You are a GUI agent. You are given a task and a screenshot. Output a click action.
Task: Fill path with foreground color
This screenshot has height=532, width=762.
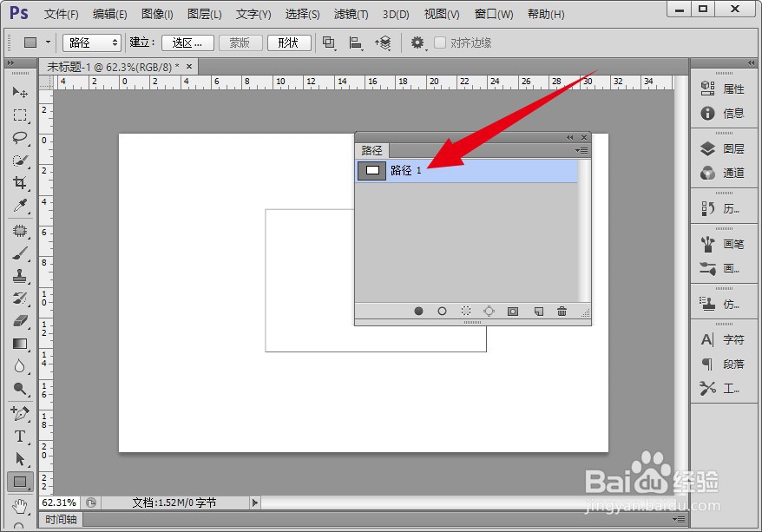(418, 311)
